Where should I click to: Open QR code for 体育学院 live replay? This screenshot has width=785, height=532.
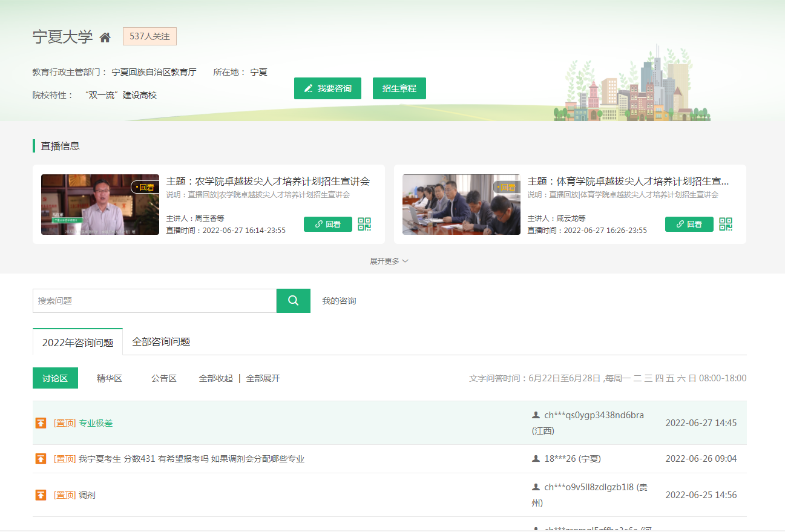pos(726,225)
